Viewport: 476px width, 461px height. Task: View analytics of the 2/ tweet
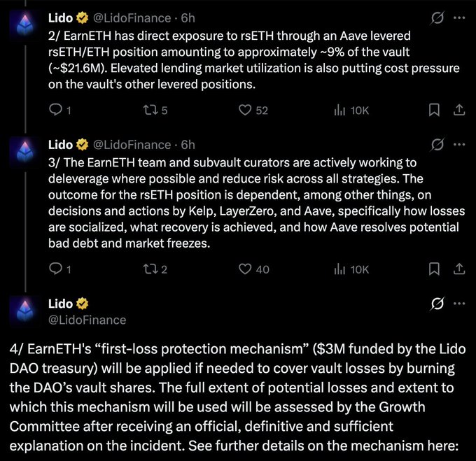tap(340, 110)
